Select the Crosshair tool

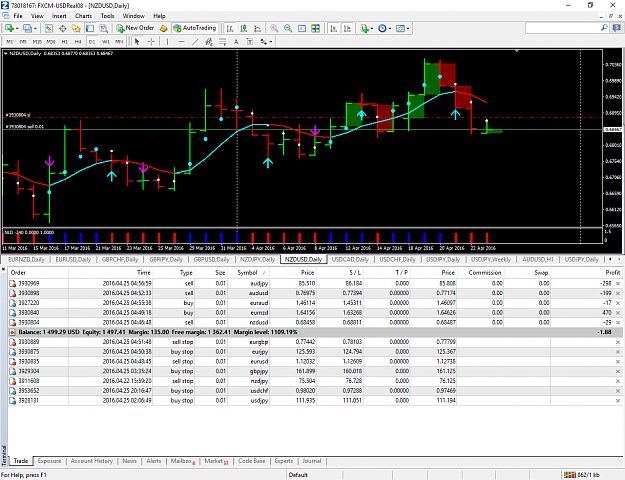pyautogui.click(x=151, y=41)
